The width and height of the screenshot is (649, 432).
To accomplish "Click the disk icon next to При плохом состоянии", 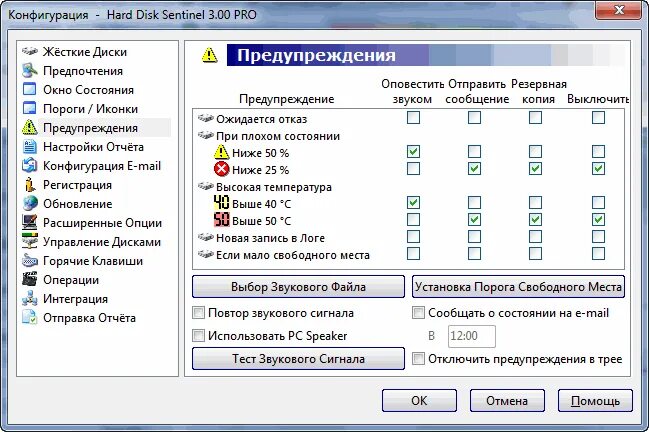I will coord(206,136).
